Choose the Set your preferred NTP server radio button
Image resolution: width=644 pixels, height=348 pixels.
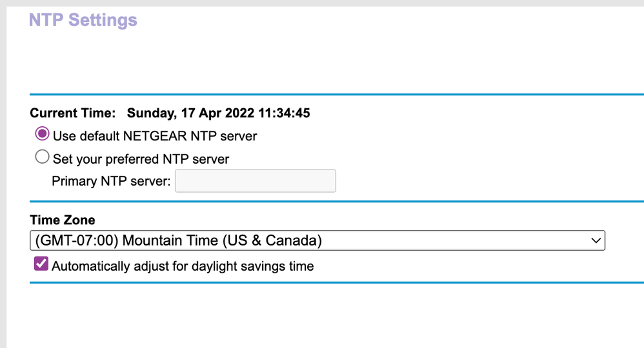coord(43,157)
